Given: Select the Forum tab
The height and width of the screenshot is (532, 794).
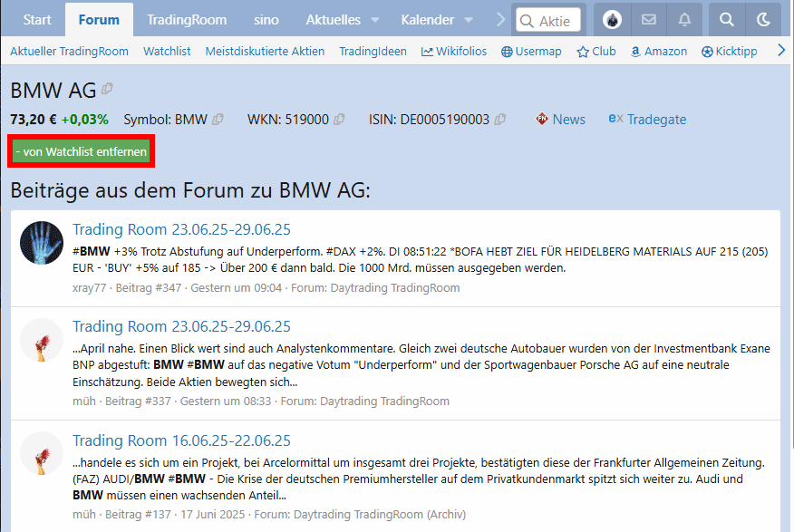Looking at the screenshot, I should pos(100,20).
